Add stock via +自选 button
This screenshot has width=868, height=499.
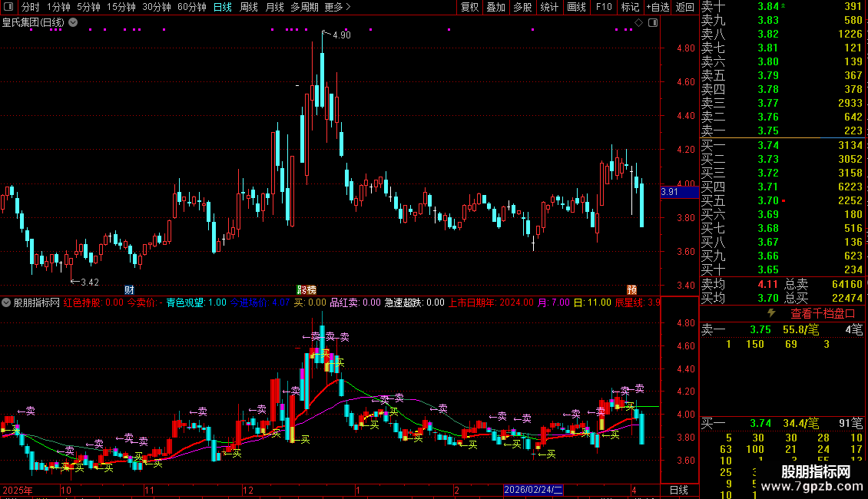pyautogui.click(x=658, y=7)
